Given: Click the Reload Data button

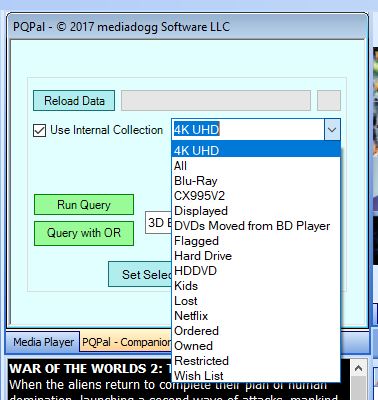Looking at the screenshot, I should coord(74,101).
